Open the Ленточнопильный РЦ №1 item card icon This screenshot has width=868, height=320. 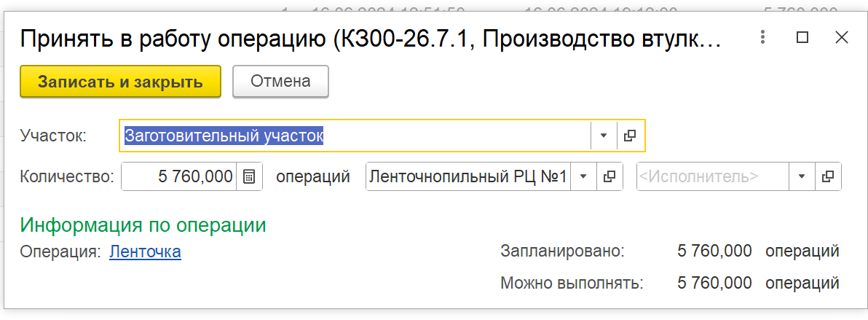point(609,176)
